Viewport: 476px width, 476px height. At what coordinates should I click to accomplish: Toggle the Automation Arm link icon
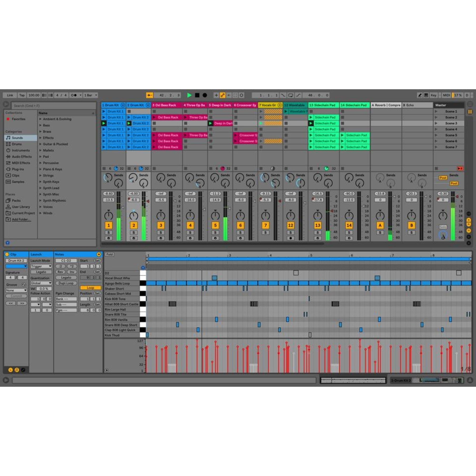[x=223, y=95]
